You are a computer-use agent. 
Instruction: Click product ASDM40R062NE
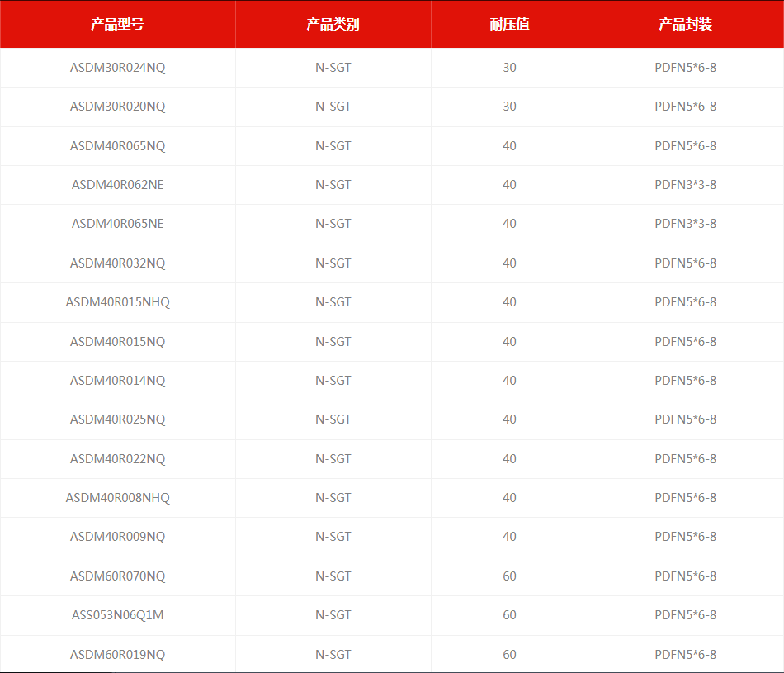[117, 185]
